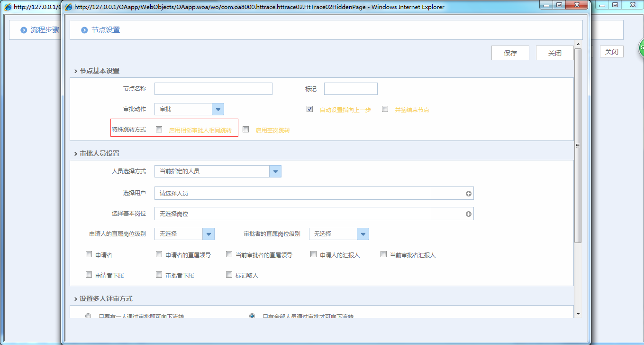Click the 流程步骤 header arrow icon

point(24,30)
